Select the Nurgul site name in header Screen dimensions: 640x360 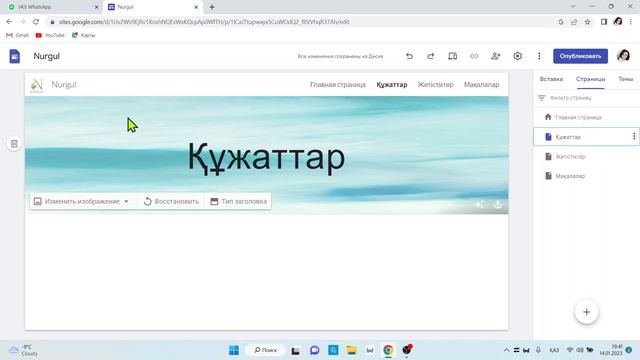click(x=64, y=84)
